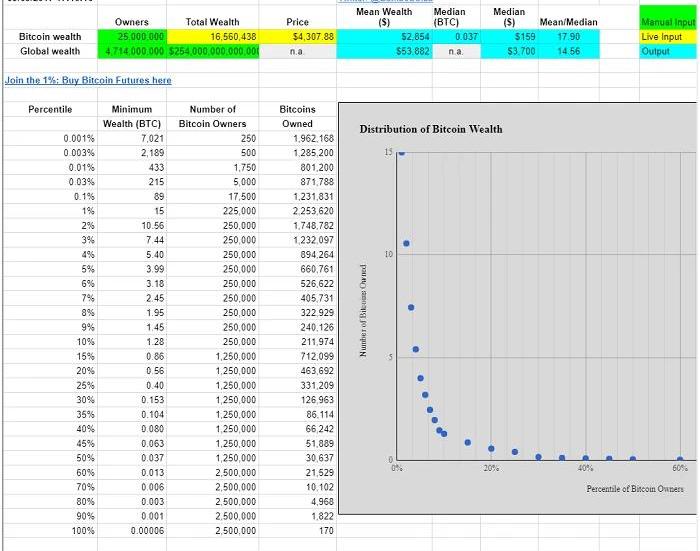Select the yellow Live Input legend cell
The width and height of the screenshot is (700, 551).
pos(667,37)
